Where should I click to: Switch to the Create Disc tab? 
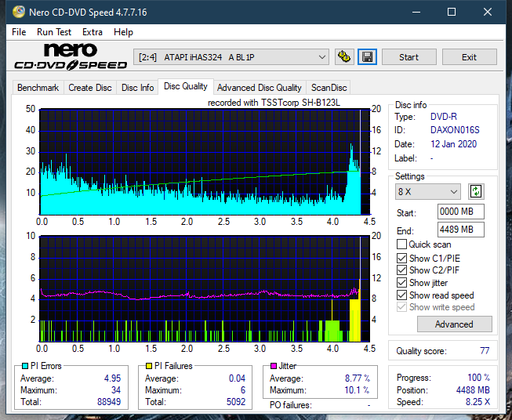(x=90, y=88)
